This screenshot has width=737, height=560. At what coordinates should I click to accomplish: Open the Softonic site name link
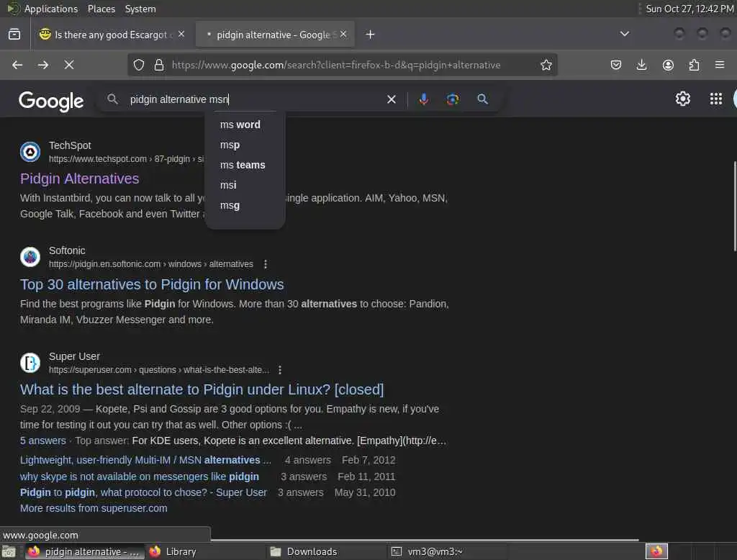tap(67, 250)
